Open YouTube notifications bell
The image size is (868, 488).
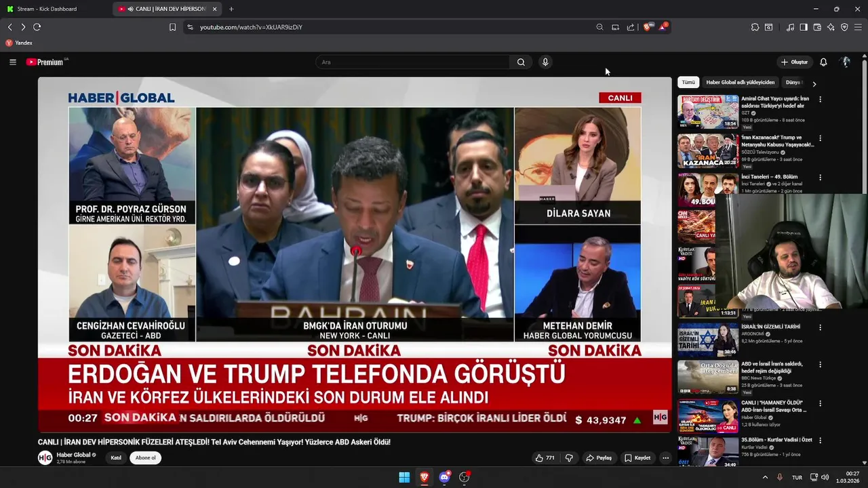coord(823,62)
